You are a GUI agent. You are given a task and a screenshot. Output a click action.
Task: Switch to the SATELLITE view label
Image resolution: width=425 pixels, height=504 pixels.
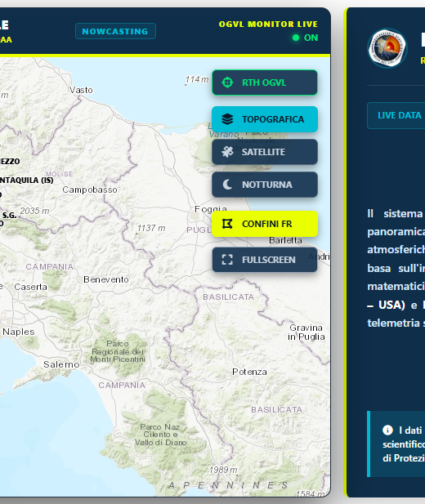coord(263,152)
